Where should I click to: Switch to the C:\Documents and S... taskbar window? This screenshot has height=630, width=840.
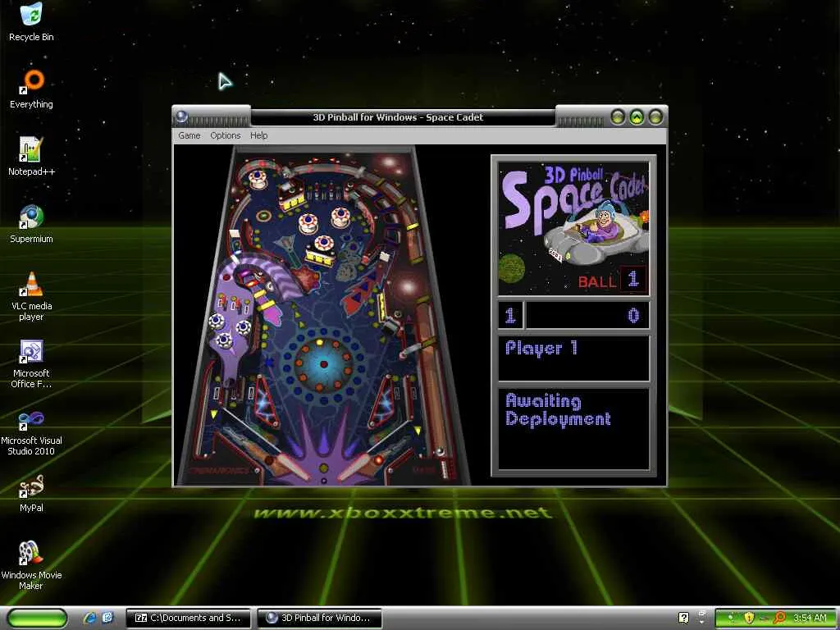[x=188, y=618]
